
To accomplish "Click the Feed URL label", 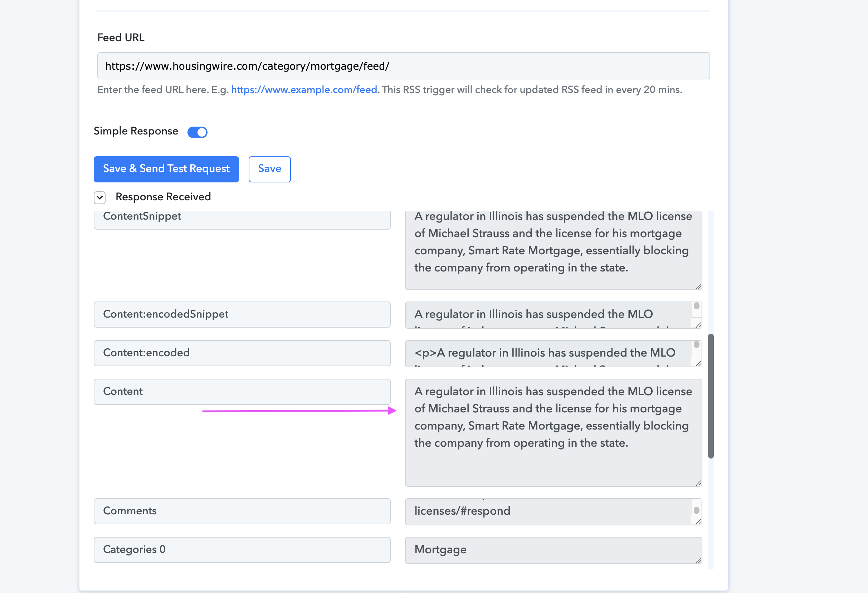I will (x=121, y=37).
